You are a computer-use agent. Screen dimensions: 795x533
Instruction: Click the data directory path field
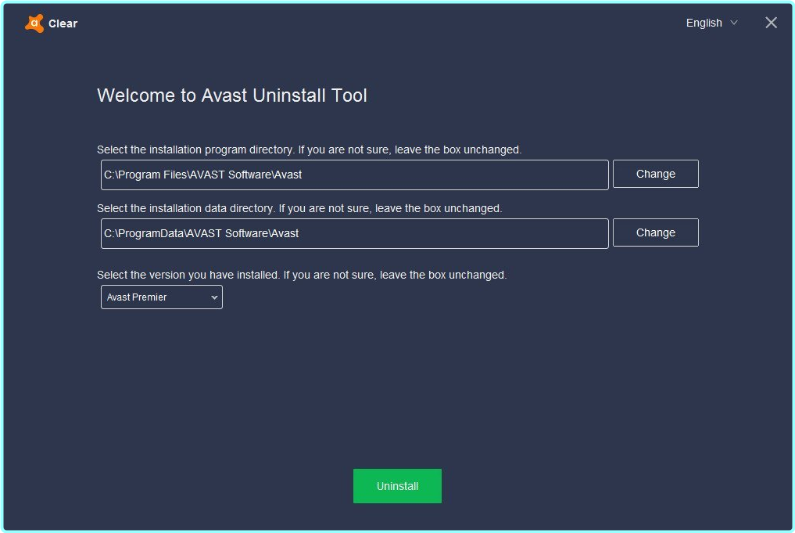(354, 233)
